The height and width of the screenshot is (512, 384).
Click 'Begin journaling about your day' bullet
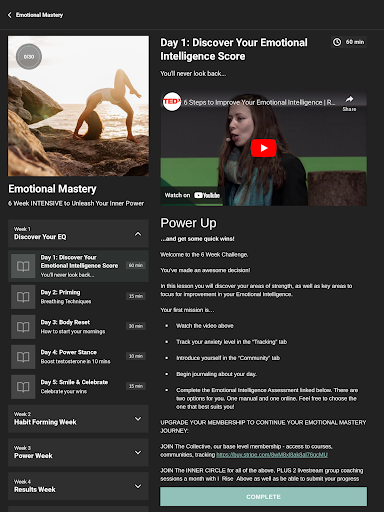pyautogui.click(x=216, y=374)
